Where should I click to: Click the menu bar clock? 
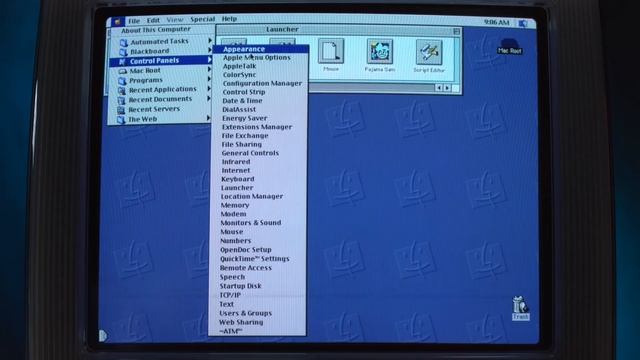pos(496,22)
